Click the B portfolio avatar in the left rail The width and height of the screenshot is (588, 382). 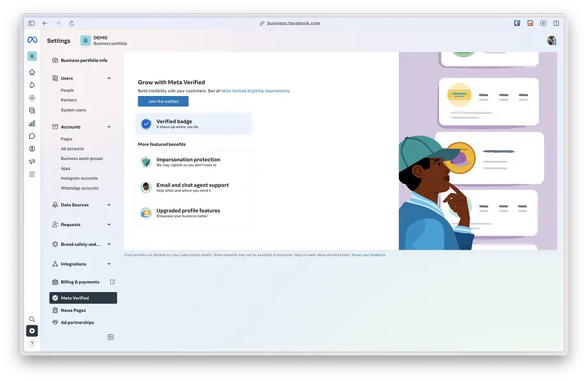(x=32, y=56)
